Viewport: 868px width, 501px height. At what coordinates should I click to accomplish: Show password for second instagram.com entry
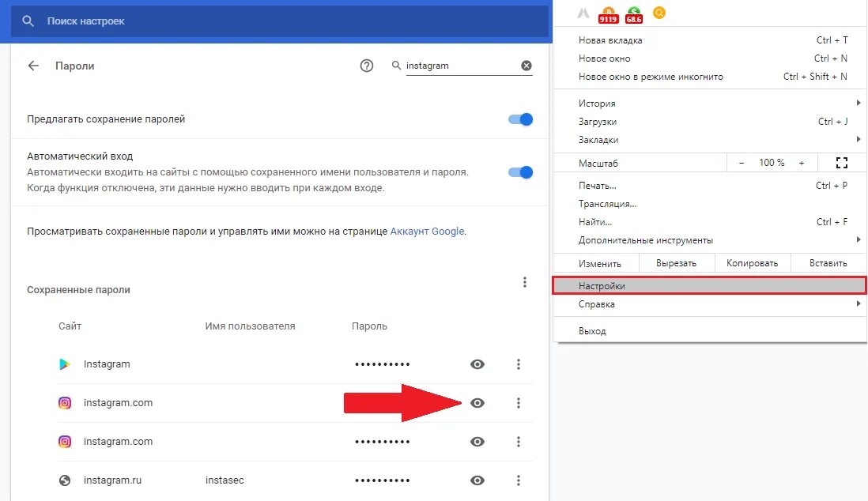click(477, 442)
